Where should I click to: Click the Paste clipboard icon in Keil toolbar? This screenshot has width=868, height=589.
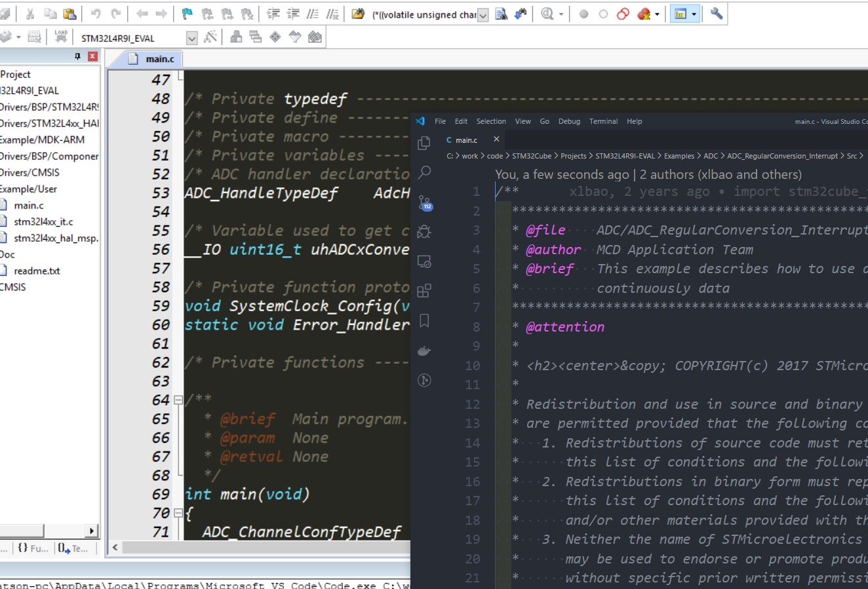pyautogui.click(x=69, y=14)
